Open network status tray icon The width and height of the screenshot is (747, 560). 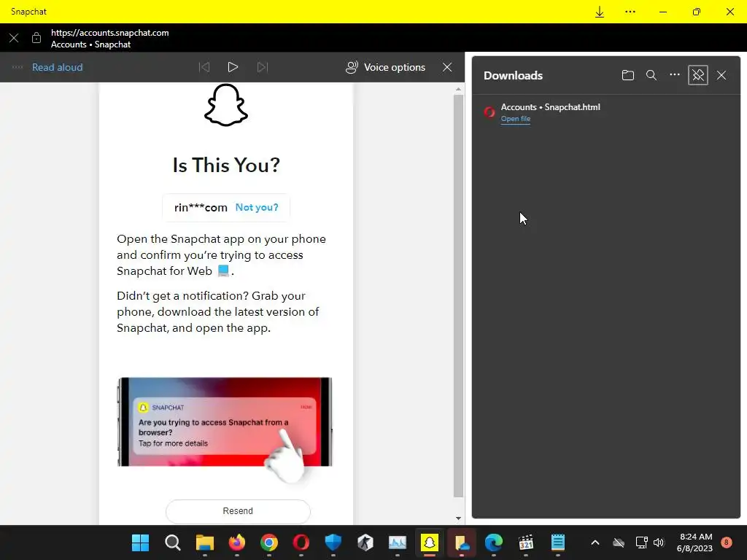[641, 542]
